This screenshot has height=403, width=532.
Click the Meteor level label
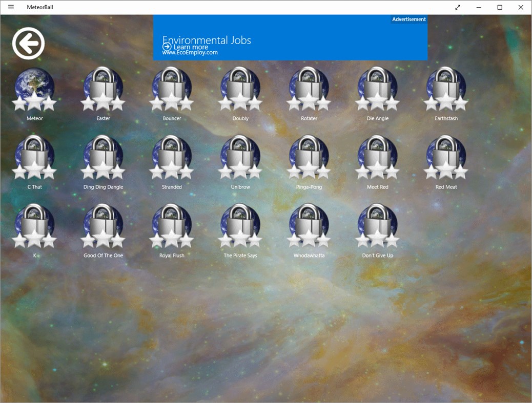(35, 118)
